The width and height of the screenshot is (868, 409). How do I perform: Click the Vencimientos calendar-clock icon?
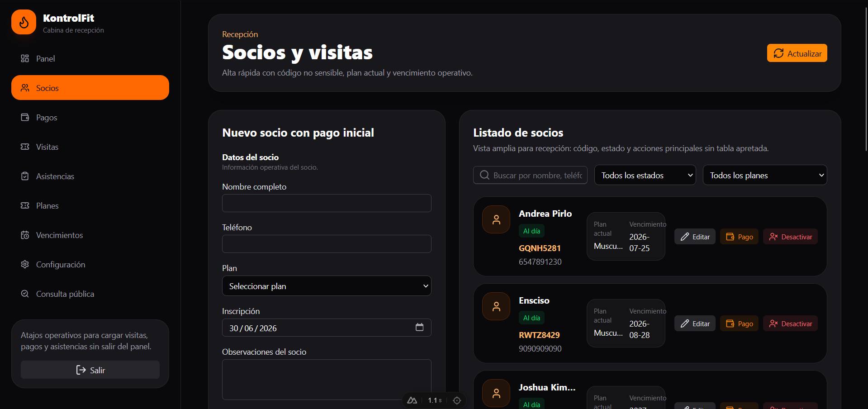click(25, 235)
